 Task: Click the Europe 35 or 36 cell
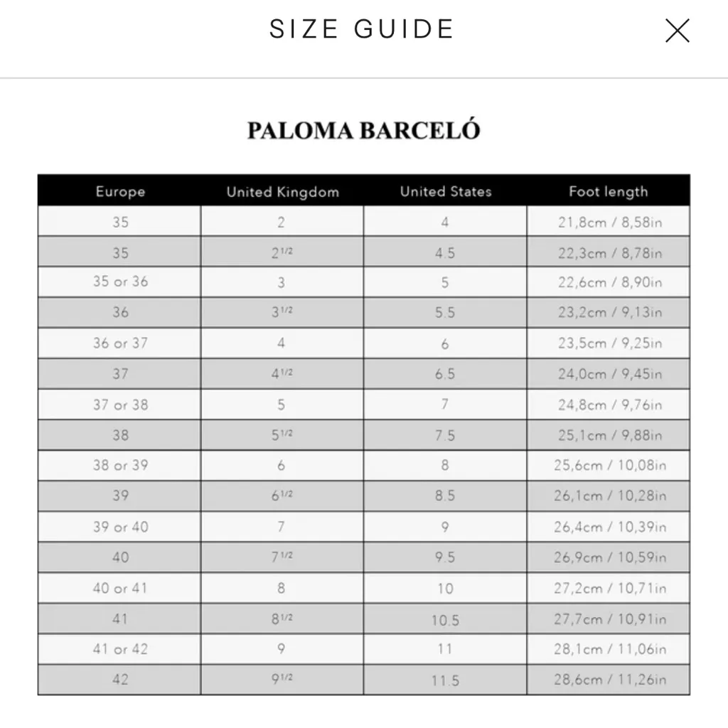[120, 282]
